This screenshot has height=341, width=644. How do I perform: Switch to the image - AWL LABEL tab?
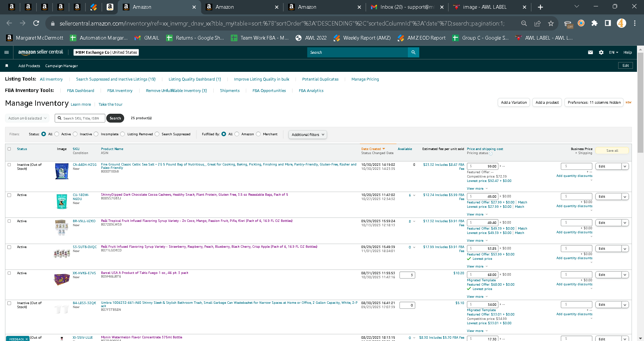[490, 7]
